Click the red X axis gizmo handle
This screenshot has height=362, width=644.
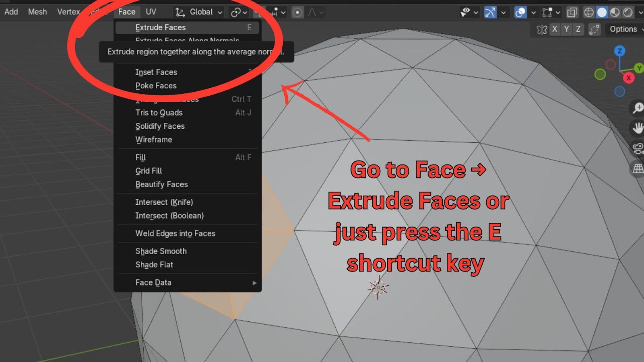point(628,78)
